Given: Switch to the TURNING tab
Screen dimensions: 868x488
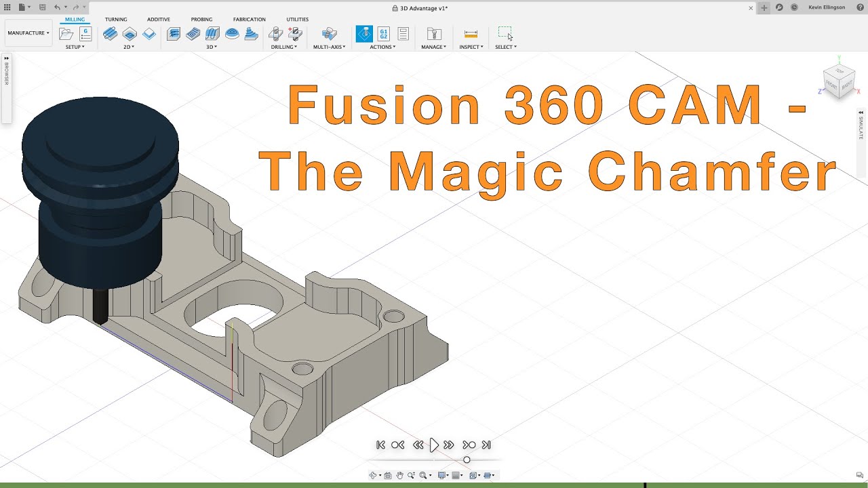Looking at the screenshot, I should click(x=116, y=19).
